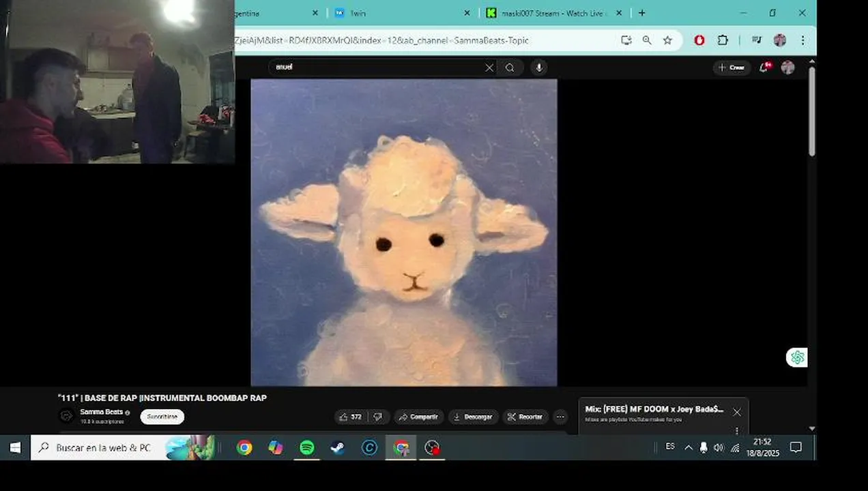The height and width of the screenshot is (491, 868).
Task: Open the Windows Start menu
Action: coord(15,447)
